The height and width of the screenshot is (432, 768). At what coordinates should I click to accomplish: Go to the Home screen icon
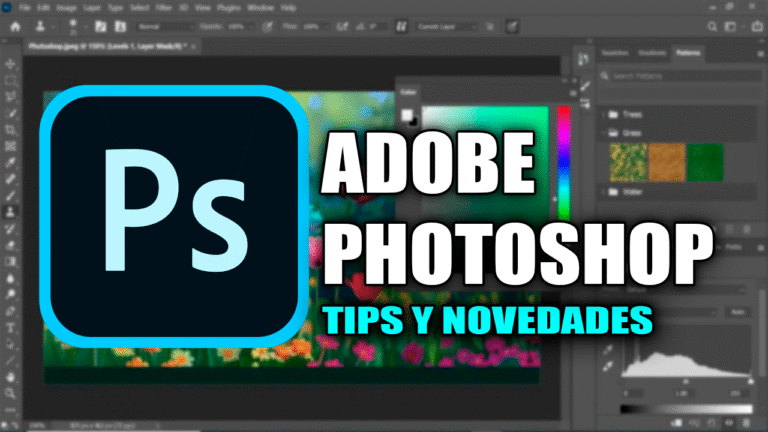(15, 26)
